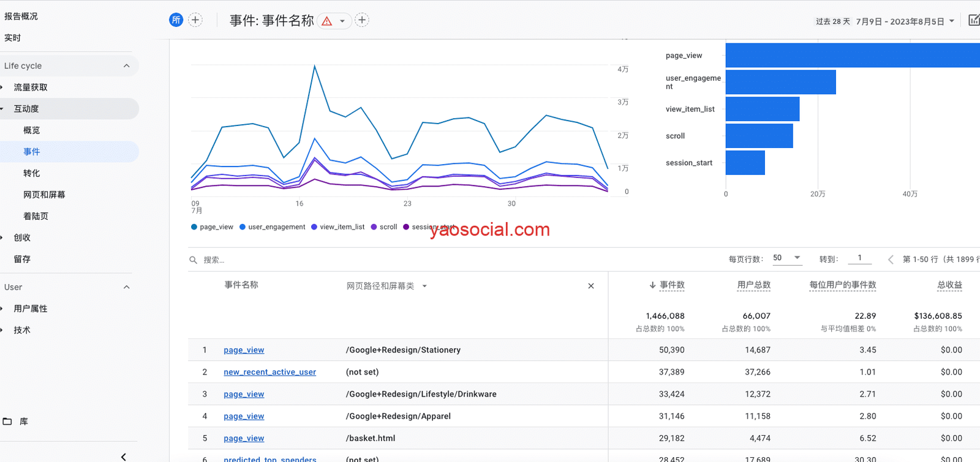
Task: Open the new_recent_active_user event link
Action: (269, 372)
